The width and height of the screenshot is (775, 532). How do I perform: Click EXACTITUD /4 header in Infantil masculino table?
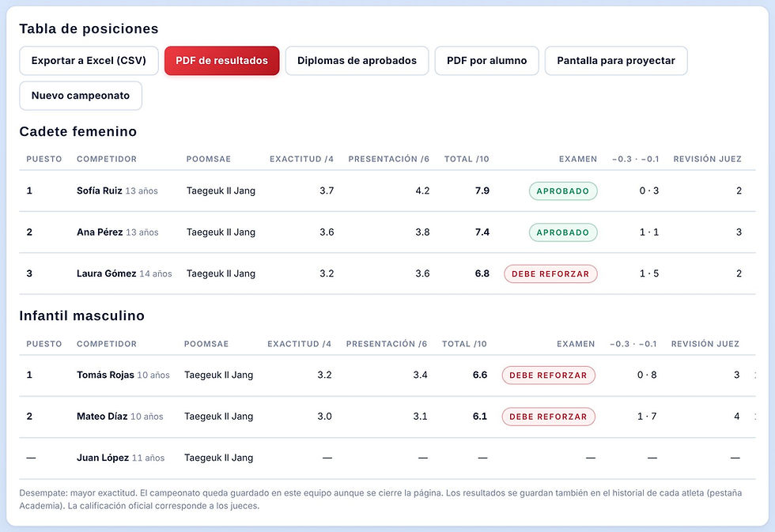(300, 344)
